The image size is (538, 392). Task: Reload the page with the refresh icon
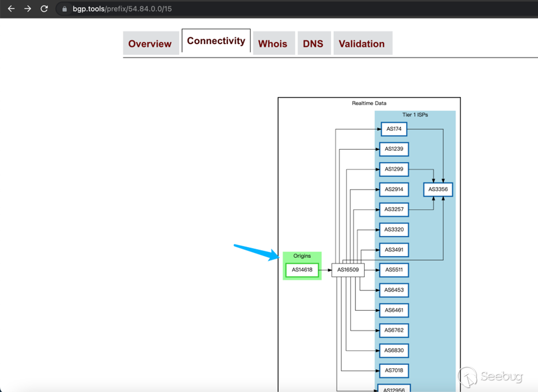[44, 9]
